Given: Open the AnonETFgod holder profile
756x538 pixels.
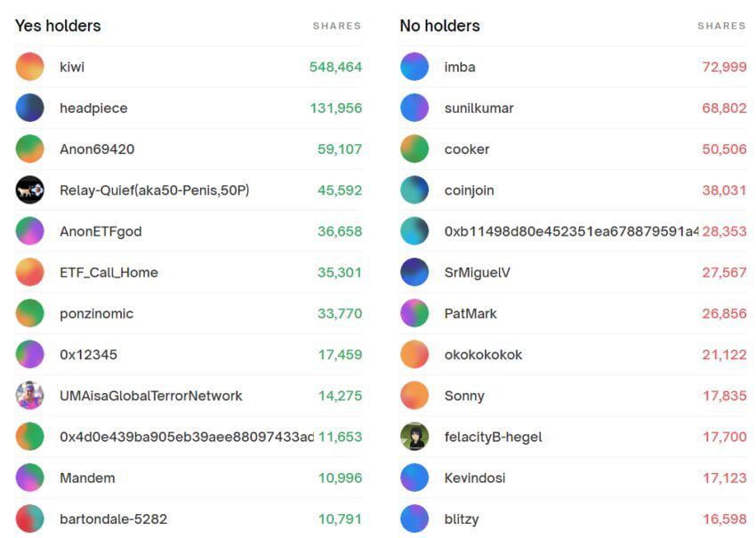Looking at the screenshot, I should click(101, 231).
